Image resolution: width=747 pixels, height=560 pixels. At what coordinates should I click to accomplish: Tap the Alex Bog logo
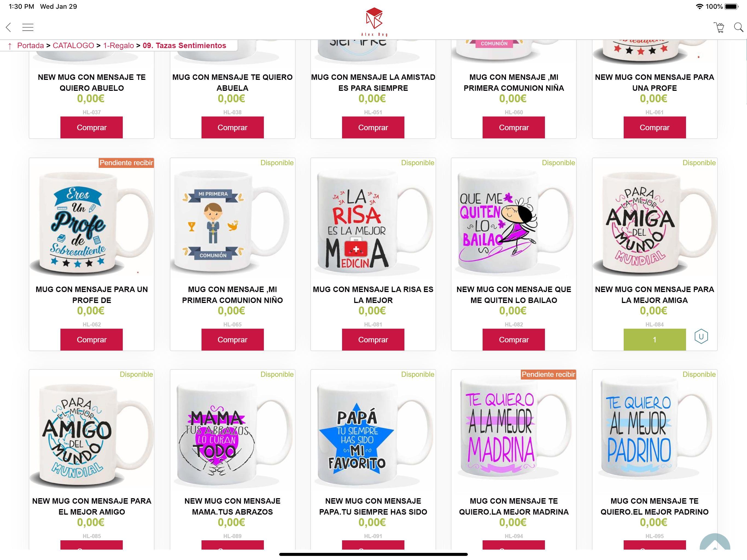(374, 22)
